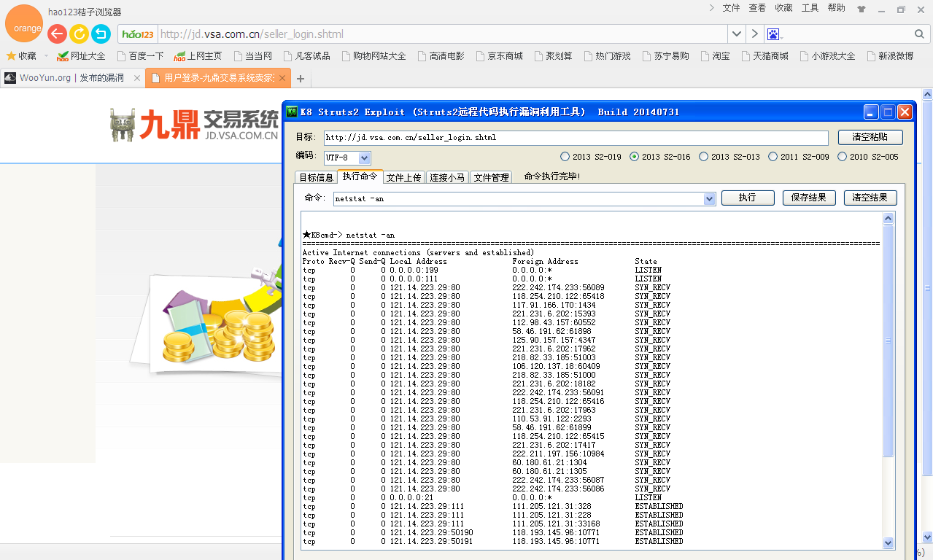
Task: Open the 天猫商城 bookmark
Action: click(x=764, y=56)
